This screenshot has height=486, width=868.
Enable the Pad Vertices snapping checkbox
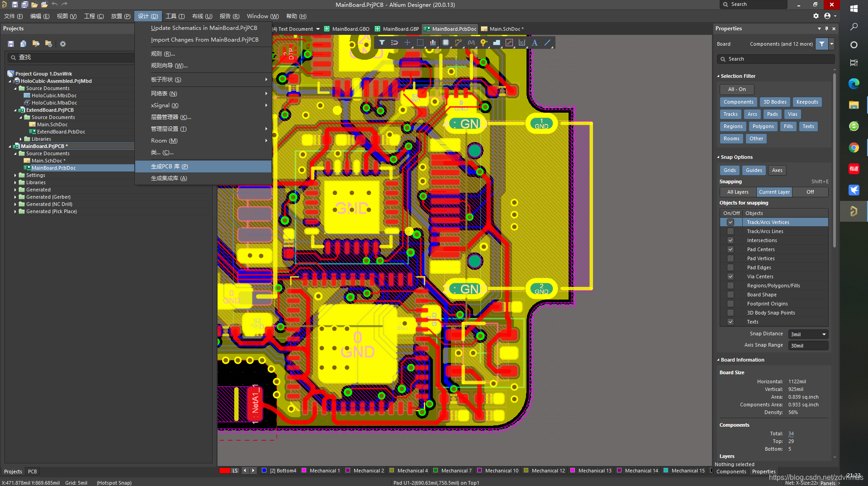pos(730,258)
